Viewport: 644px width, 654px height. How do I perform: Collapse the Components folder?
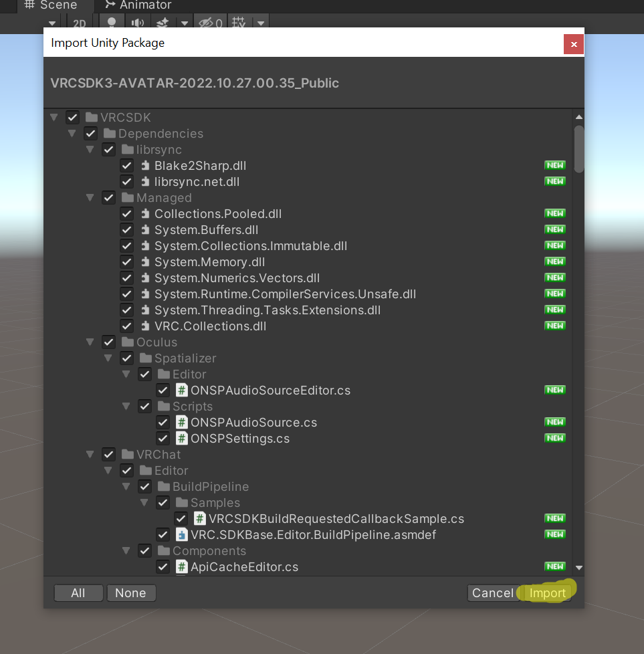126,551
